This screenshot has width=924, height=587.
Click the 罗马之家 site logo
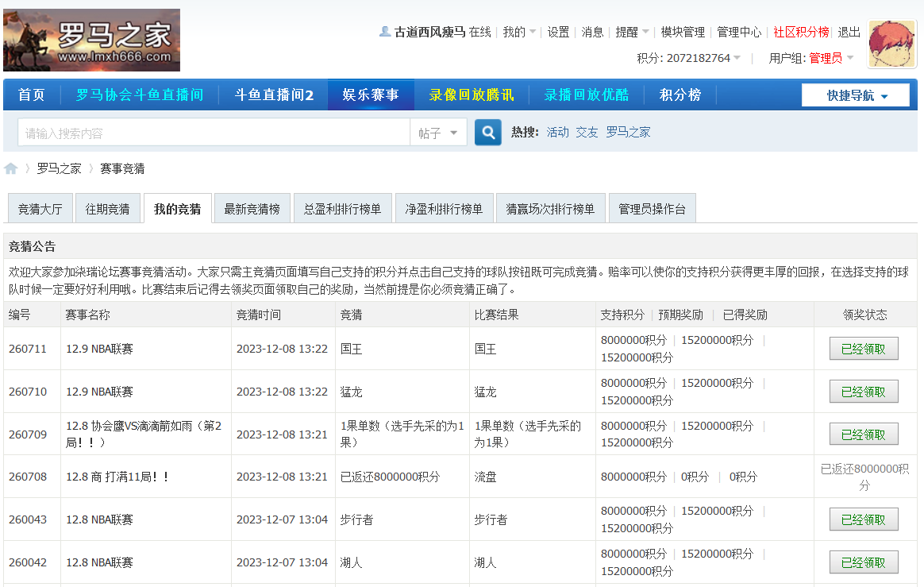click(91, 40)
